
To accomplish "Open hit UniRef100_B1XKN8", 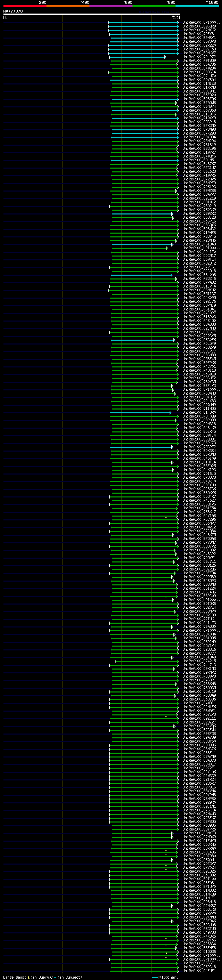I will pyautogui.click(x=199, y=87).
